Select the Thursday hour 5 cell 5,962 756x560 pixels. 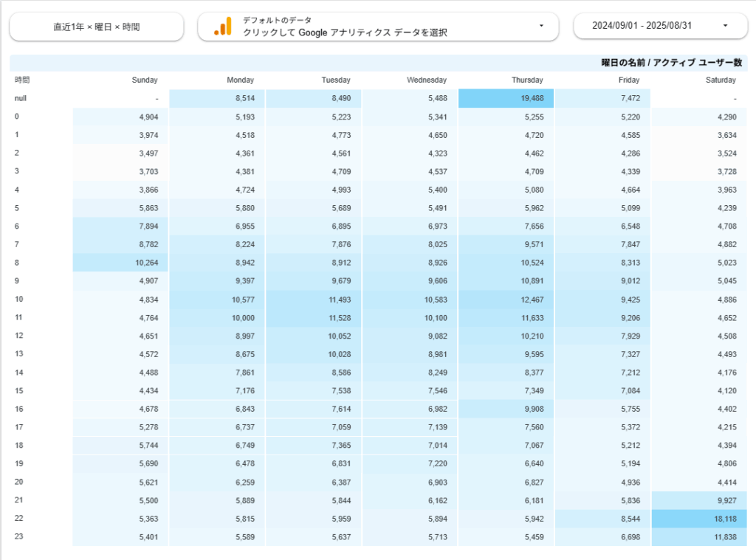pos(506,208)
